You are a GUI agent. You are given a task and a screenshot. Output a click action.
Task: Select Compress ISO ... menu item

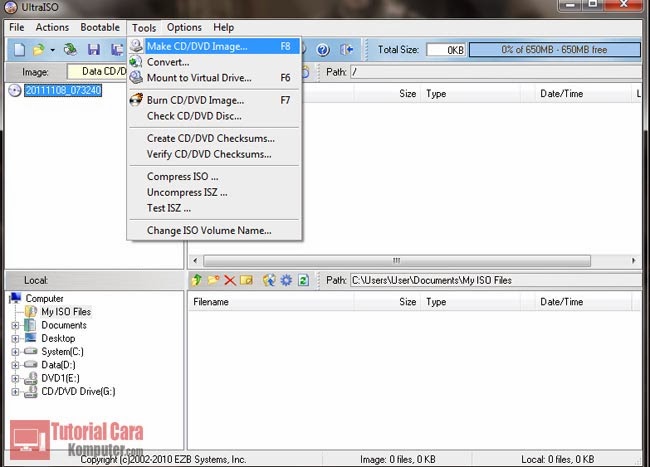click(x=214, y=177)
